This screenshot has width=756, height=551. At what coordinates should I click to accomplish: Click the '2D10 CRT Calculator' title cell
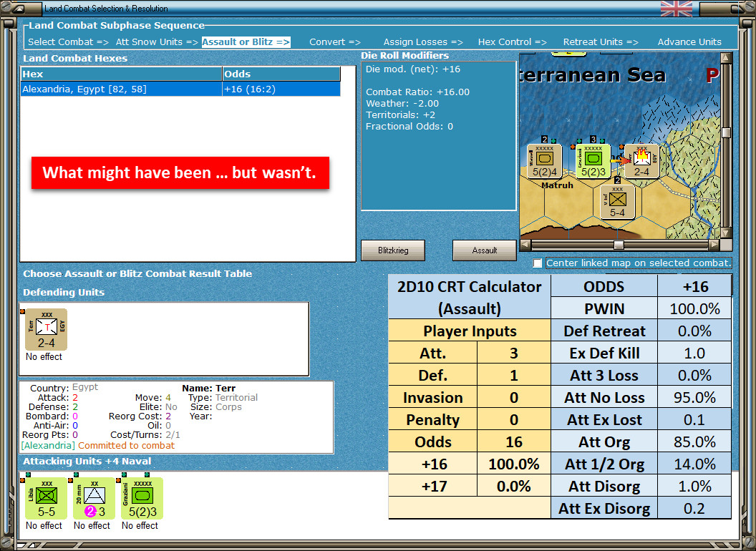(x=469, y=298)
